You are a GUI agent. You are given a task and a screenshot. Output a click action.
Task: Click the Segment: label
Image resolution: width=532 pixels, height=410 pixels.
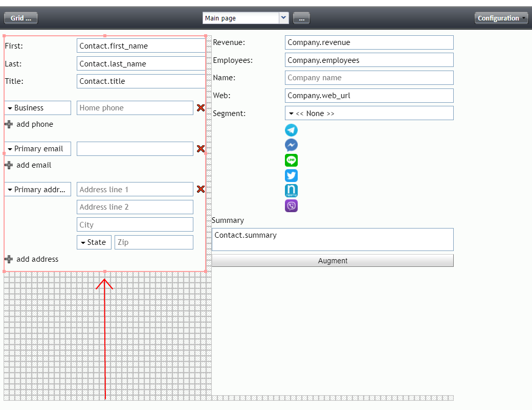pos(229,113)
